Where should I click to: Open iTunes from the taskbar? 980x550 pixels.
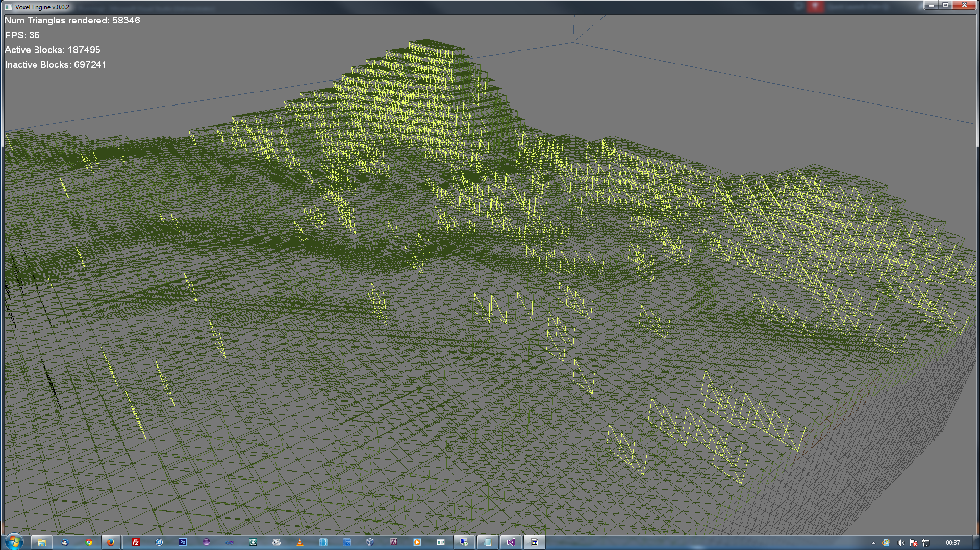(x=159, y=542)
